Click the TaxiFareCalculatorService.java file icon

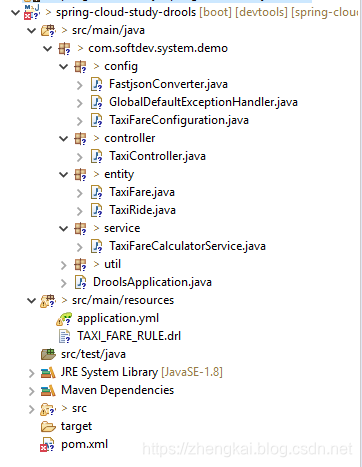coord(97,246)
